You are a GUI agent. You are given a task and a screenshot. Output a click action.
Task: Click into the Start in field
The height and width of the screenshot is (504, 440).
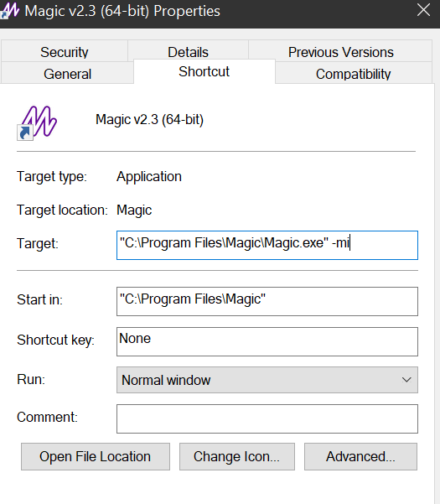point(267,301)
